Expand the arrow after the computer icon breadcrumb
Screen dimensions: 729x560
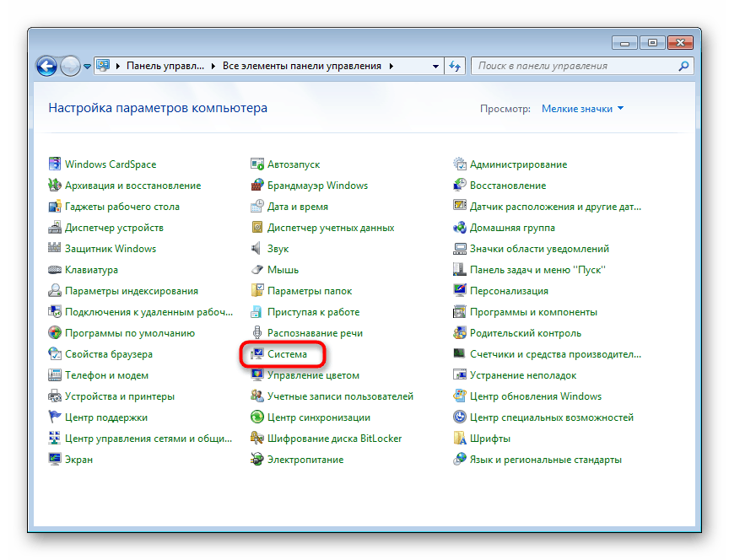point(117,66)
